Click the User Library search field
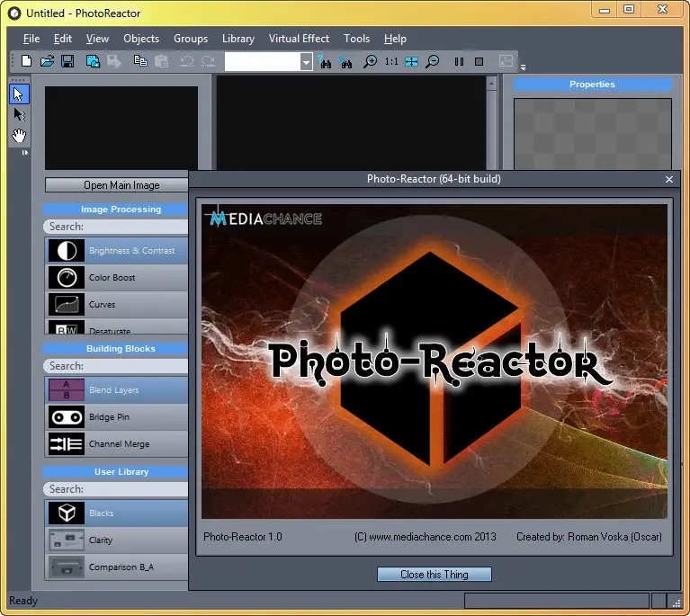Image resolution: width=690 pixels, height=616 pixels. [116, 489]
